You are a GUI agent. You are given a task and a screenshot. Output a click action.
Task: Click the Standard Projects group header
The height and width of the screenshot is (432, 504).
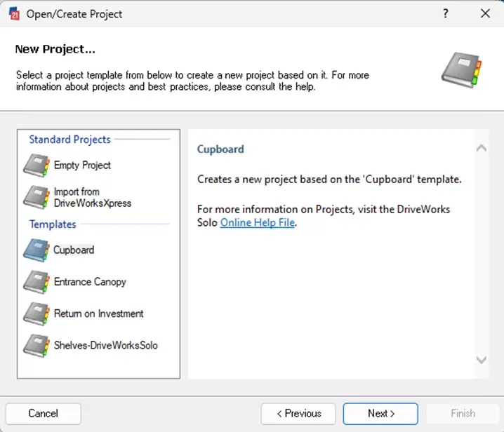69,140
